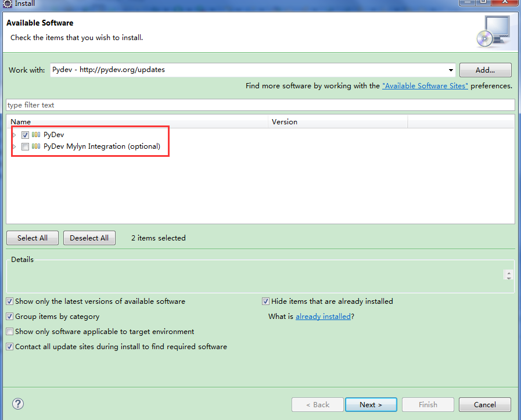The image size is (521, 420).
Task: Click the Details scroll down arrow
Action: tap(509, 278)
